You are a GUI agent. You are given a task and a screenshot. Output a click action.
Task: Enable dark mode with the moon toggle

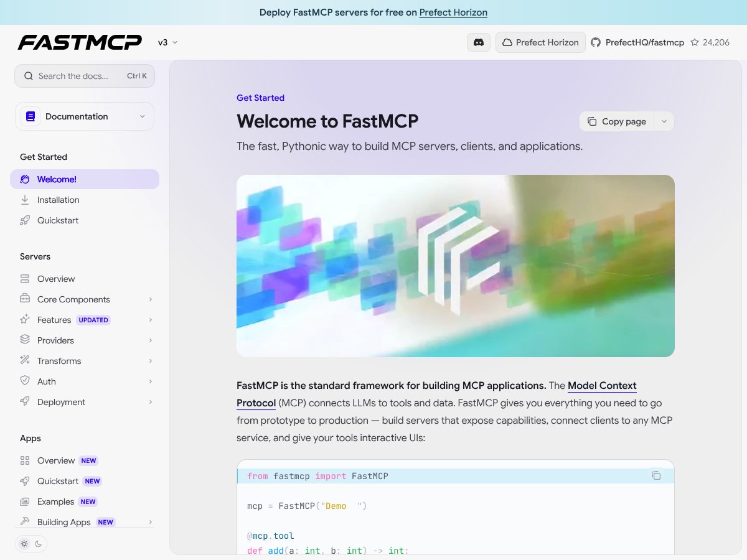37,544
